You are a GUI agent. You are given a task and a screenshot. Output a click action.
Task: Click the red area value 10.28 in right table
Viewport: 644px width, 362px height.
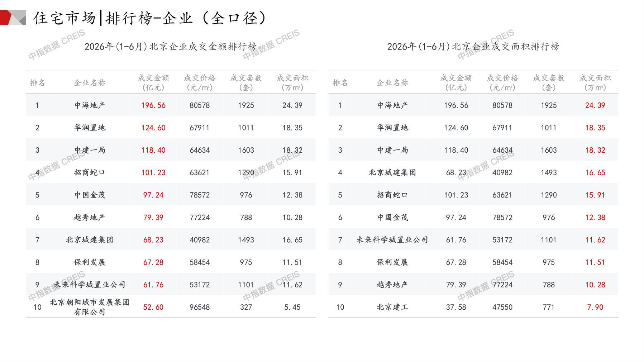[x=595, y=285]
